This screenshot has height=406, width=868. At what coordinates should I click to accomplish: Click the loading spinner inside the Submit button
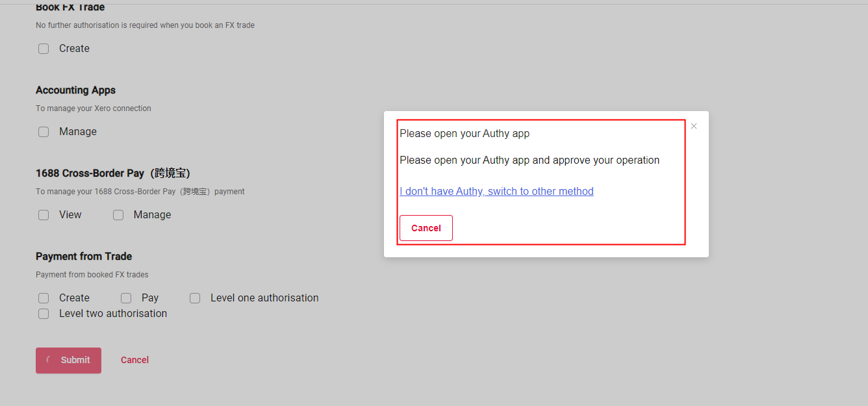[x=49, y=360]
